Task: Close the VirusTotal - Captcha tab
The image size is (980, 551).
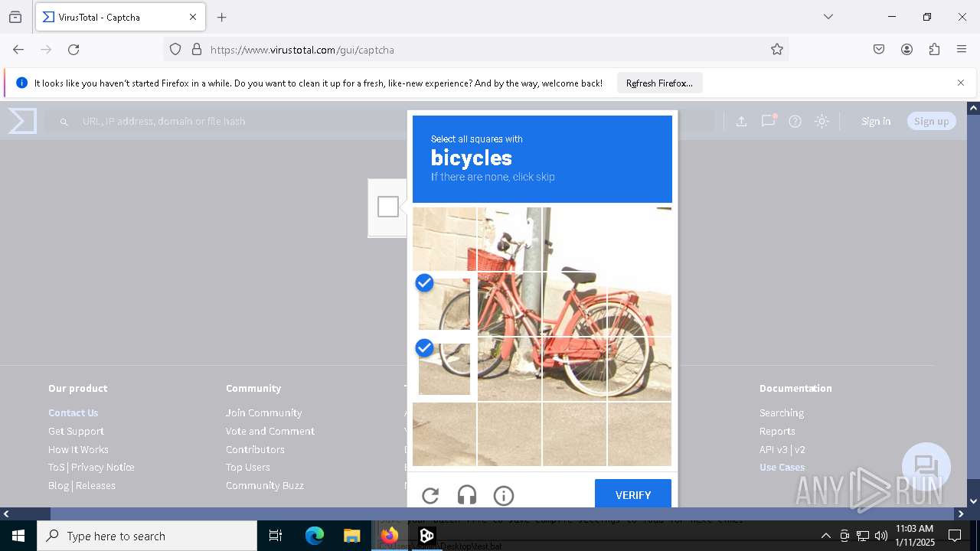Action: [193, 17]
